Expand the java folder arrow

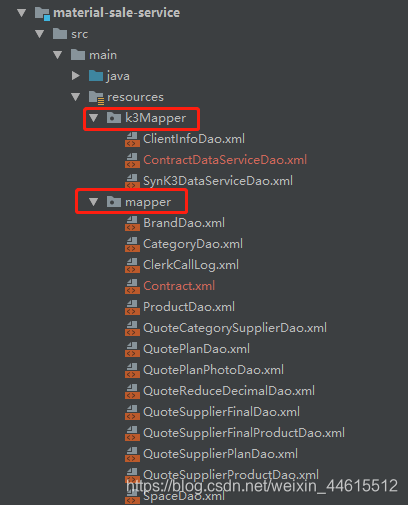pos(76,76)
